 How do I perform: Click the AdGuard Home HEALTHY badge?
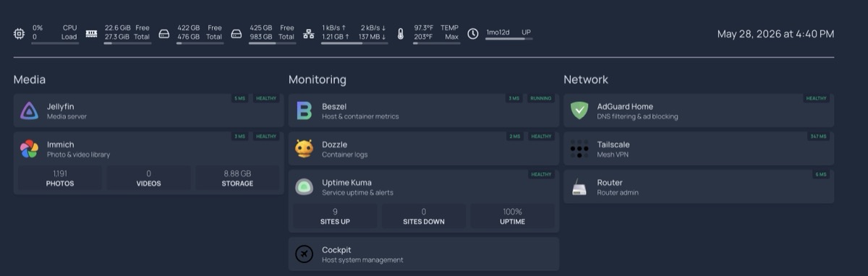(x=816, y=98)
